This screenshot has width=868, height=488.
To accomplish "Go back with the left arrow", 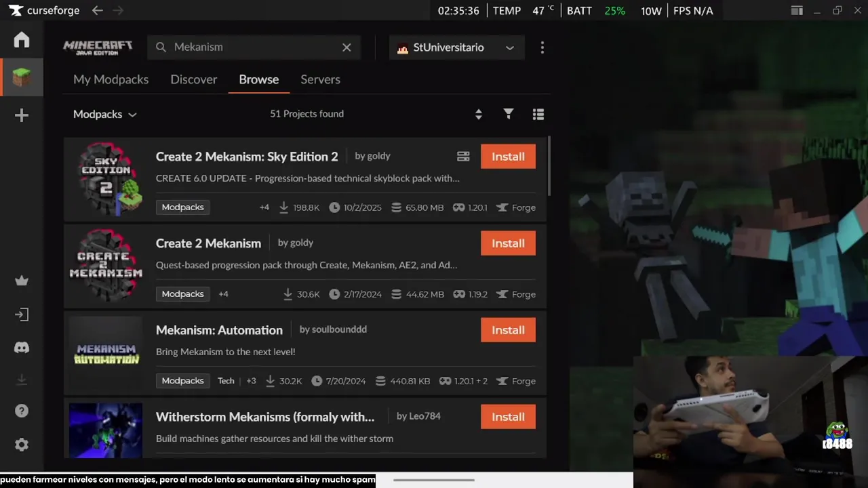I will pyautogui.click(x=97, y=10).
